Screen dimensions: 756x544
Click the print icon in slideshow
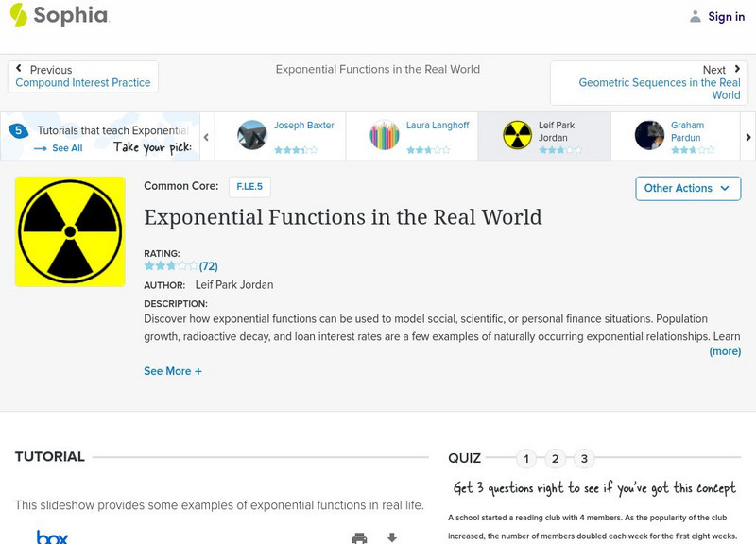click(x=359, y=537)
